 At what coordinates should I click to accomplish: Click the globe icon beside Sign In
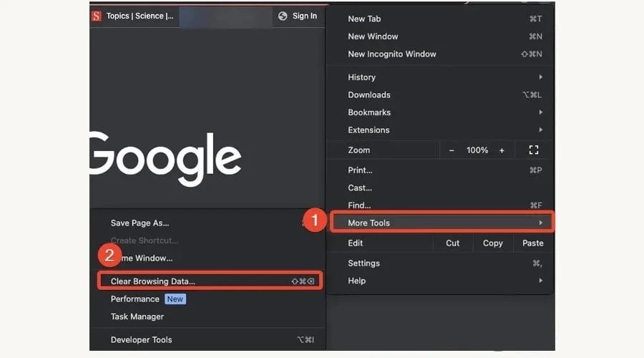283,16
